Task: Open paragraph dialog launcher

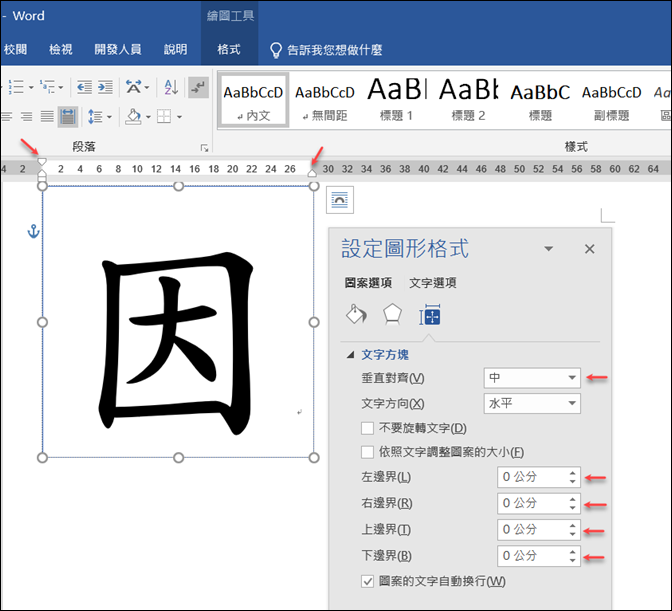Action: click(204, 148)
